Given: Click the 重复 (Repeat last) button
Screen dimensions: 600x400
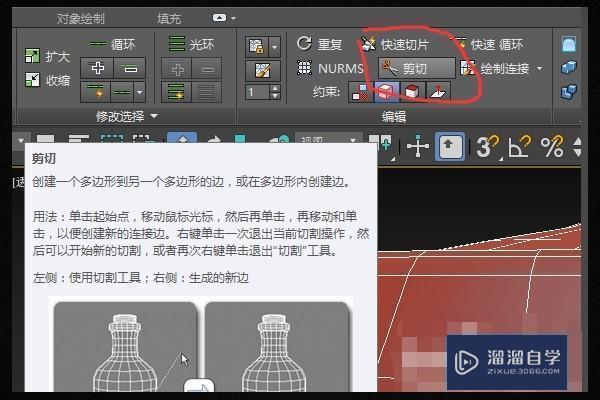Looking at the screenshot, I should coord(319,44).
